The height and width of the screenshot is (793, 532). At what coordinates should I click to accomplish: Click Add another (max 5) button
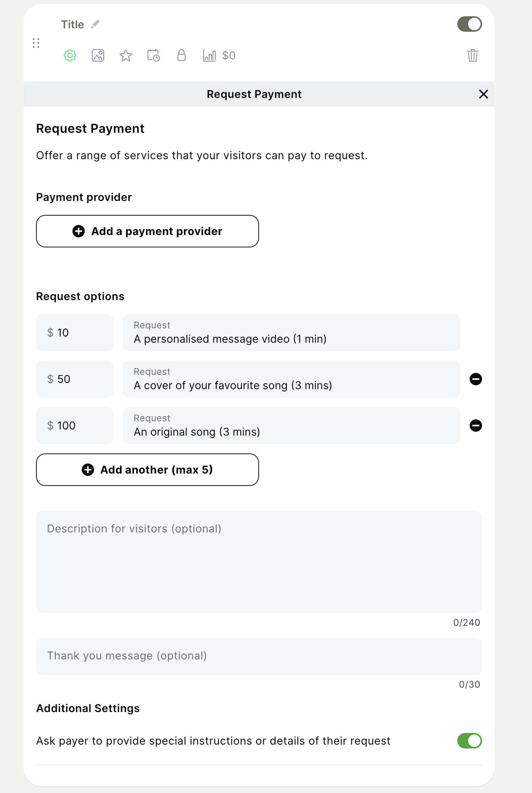click(148, 470)
